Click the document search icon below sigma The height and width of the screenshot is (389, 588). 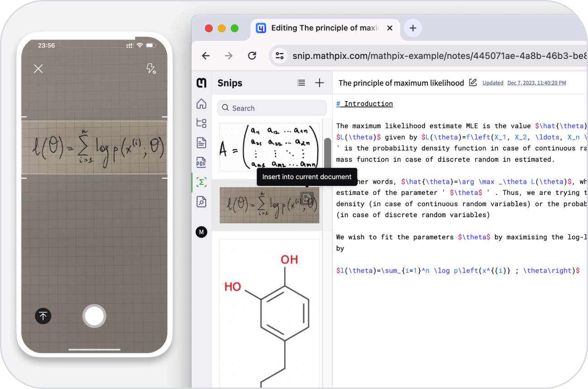pyautogui.click(x=202, y=202)
